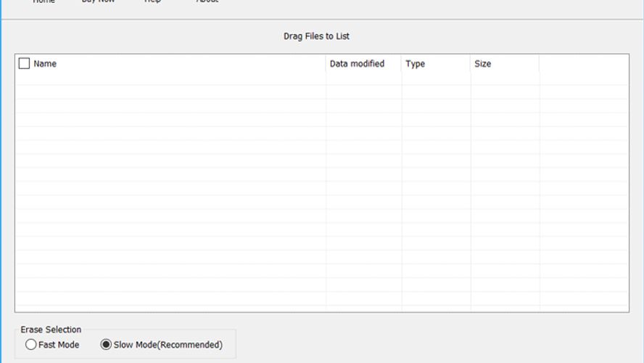
Task: Click the first empty row in file list
Action: [x=171, y=78]
